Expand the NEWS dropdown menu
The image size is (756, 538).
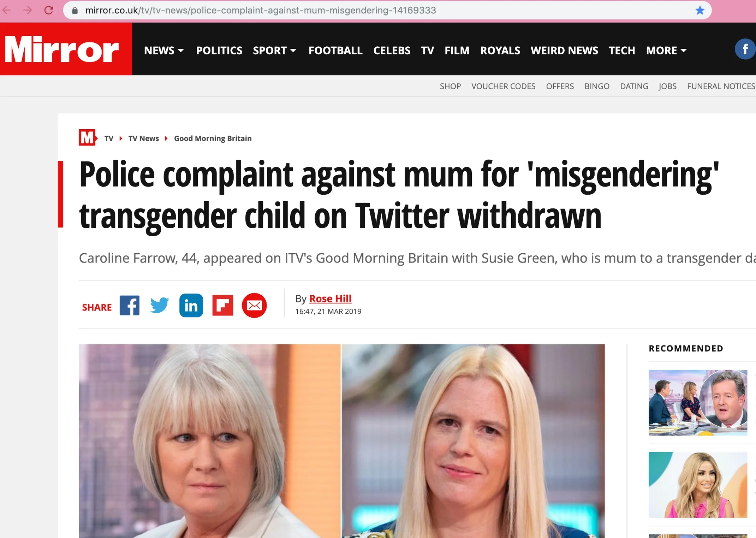click(164, 51)
